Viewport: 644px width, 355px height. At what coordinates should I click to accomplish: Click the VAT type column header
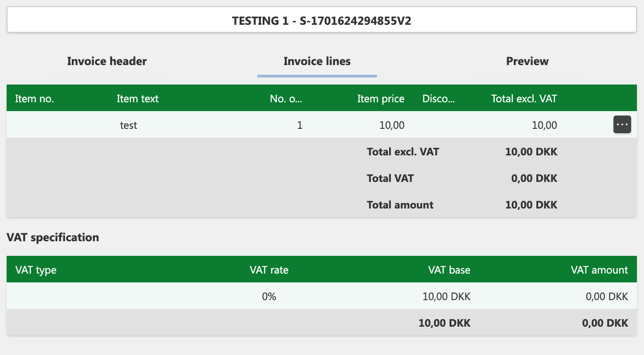click(36, 270)
